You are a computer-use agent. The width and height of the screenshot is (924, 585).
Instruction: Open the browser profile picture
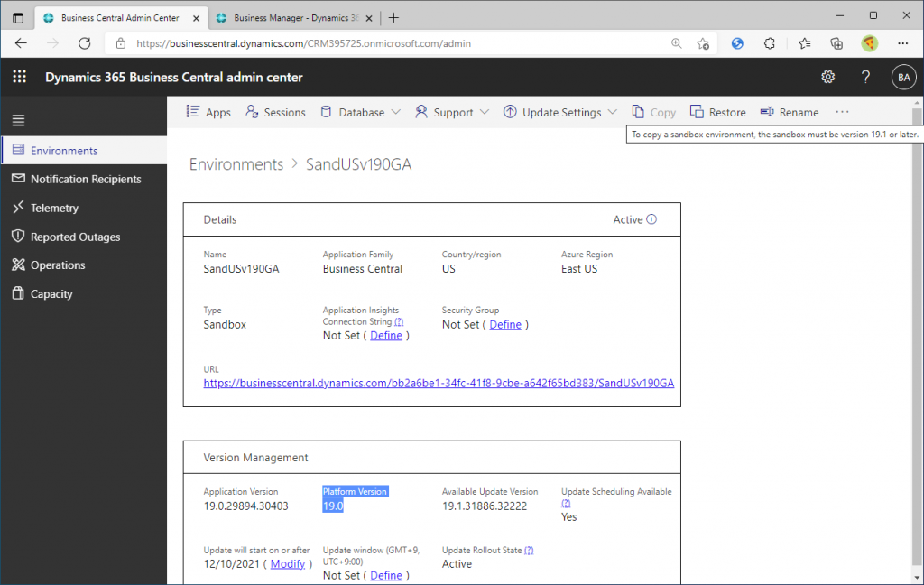coord(869,43)
